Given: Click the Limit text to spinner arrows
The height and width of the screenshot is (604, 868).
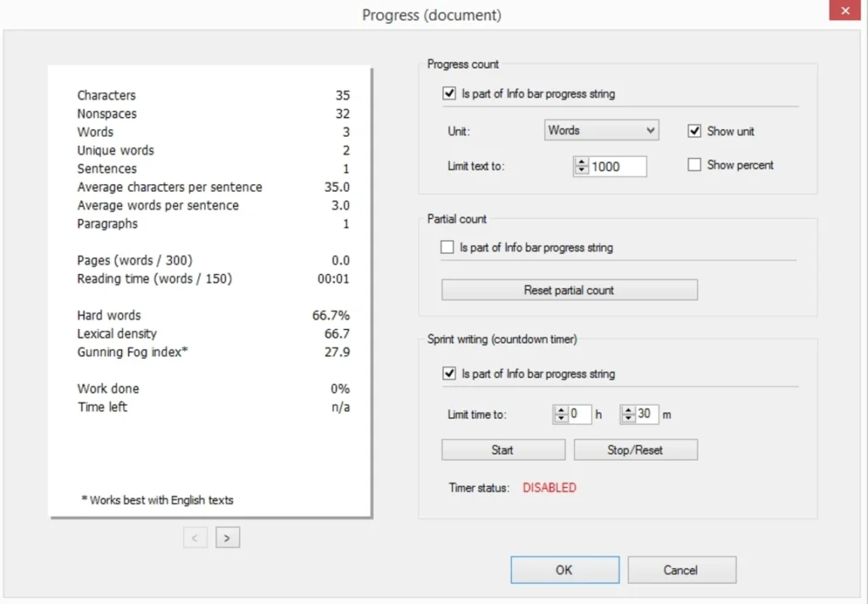Looking at the screenshot, I should point(581,166).
